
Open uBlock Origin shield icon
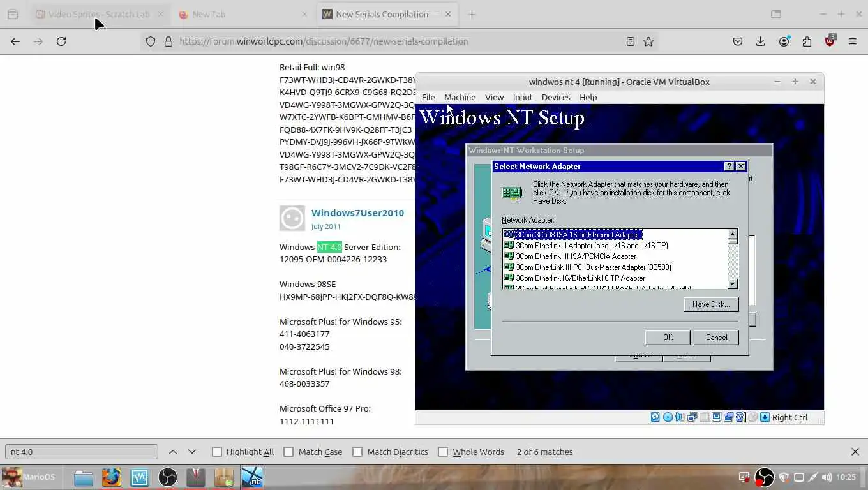click(830, 41)
